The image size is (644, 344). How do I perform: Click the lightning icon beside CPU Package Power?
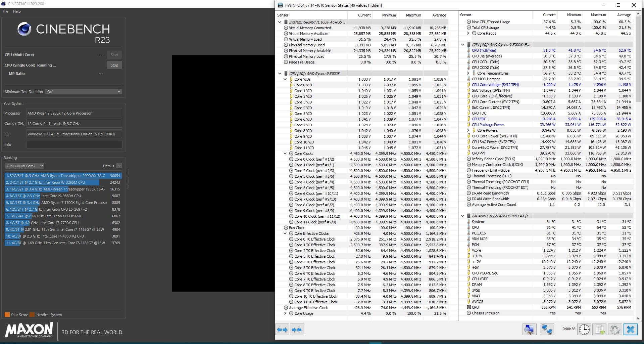(x=469, y=125)
